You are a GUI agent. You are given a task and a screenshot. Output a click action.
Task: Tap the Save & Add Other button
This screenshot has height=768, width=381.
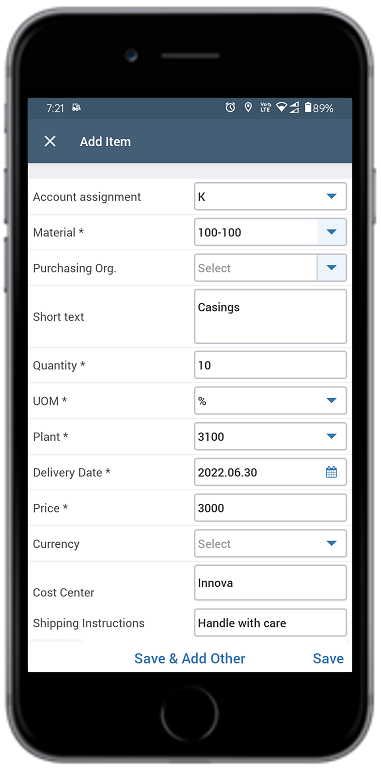tap(190, 658)
